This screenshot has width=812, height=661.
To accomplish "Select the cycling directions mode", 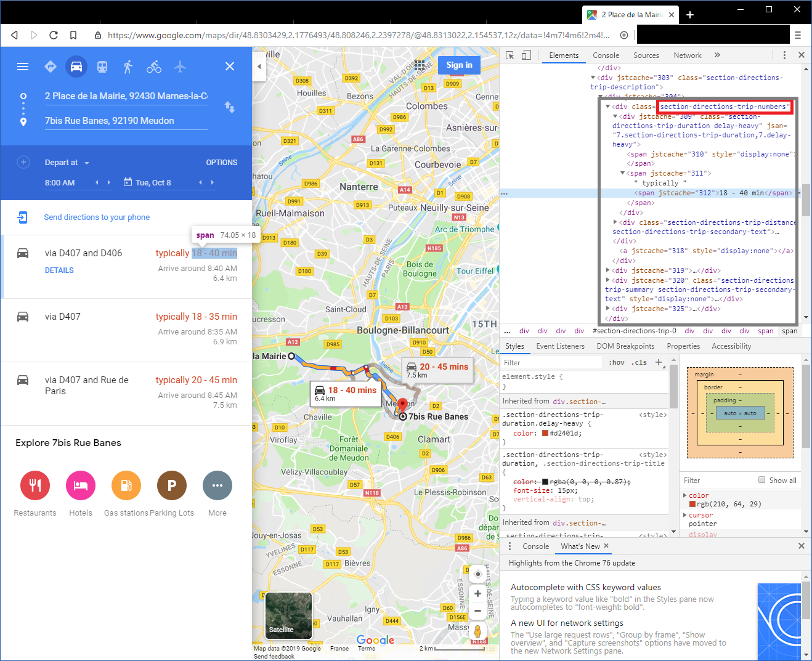I will 153,66.
